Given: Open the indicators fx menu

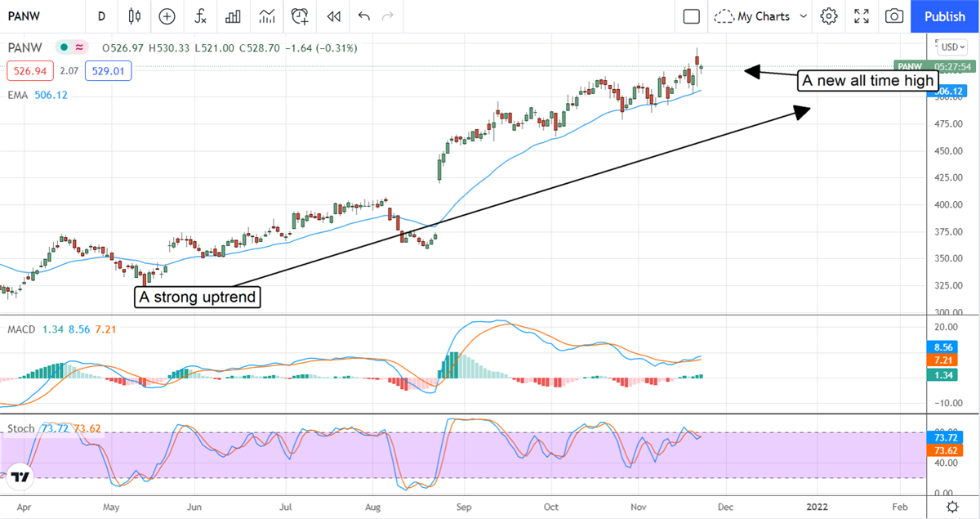Looking at the screenshot, I should coord(200,16).
